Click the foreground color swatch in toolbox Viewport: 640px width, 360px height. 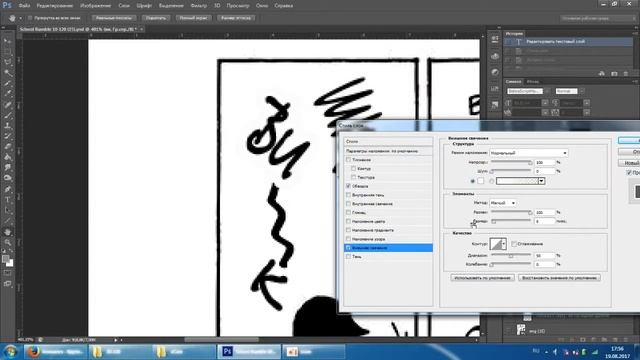point(6,259)
